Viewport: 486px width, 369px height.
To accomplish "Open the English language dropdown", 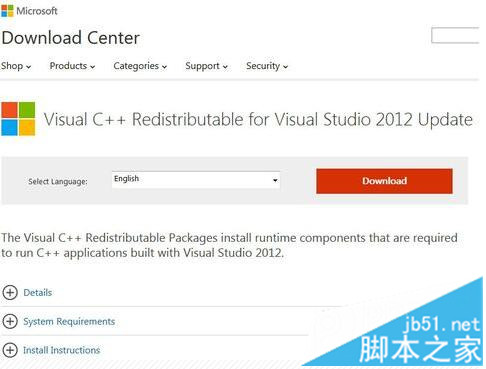I will (x=196, y=180).
